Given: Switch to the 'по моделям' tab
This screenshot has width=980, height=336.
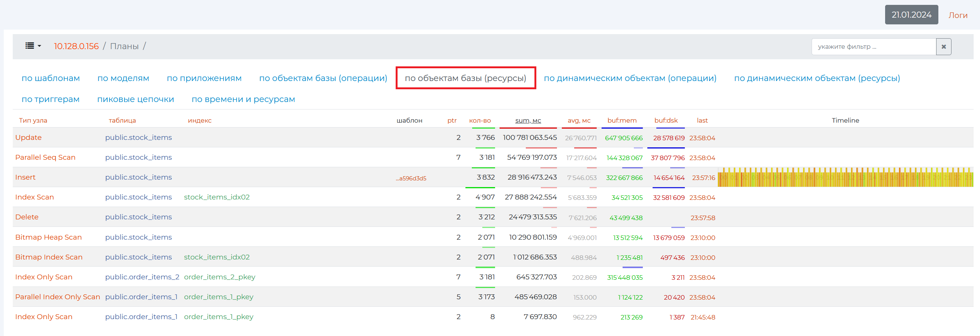Looking at the screenshot, I should (123, 78).
